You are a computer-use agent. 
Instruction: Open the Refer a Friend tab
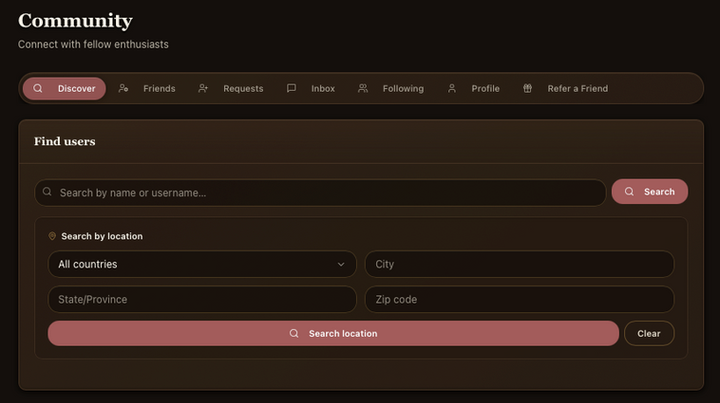click(x=565, y=89)
